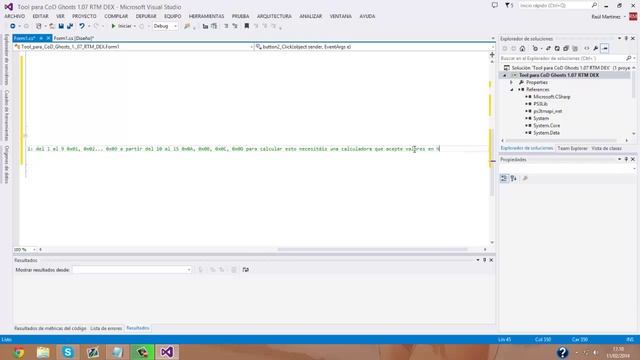Open the DEPURAR menu

[146, 16]
